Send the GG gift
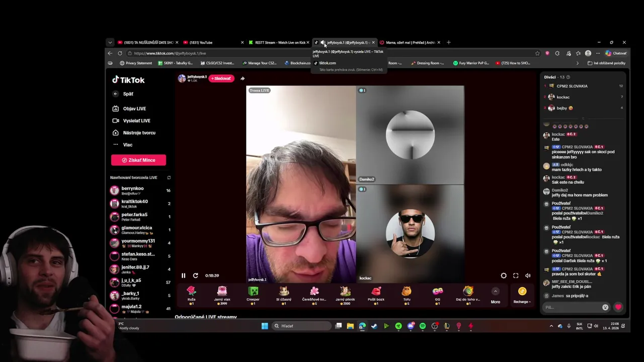644x362 pixels. (438, 295)
